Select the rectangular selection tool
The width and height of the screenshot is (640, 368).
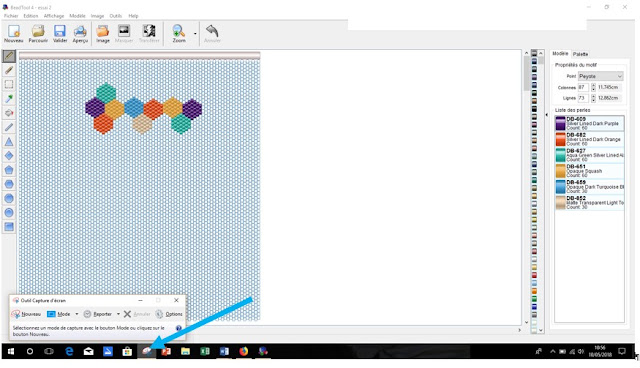[9, 84]
